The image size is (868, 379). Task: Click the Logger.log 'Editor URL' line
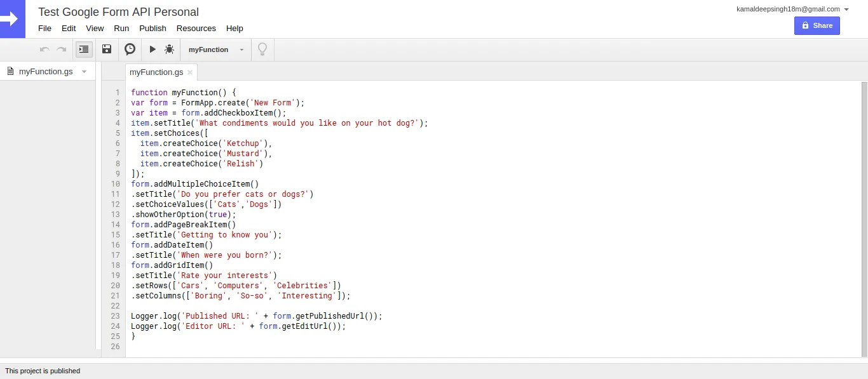238,326
